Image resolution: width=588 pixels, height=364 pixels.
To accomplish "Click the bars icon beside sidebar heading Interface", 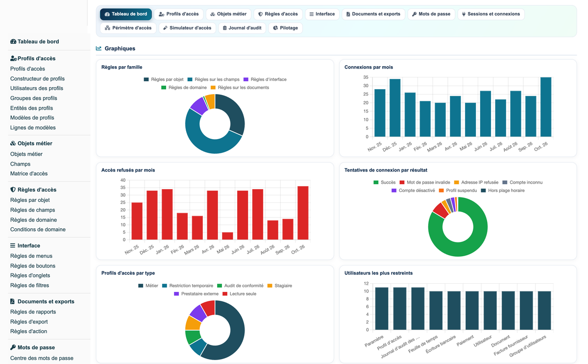I will click(13, 245).
